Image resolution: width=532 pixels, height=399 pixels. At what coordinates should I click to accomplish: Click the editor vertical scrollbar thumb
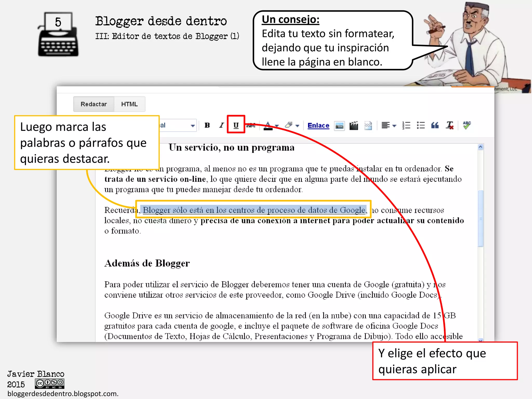481,218
